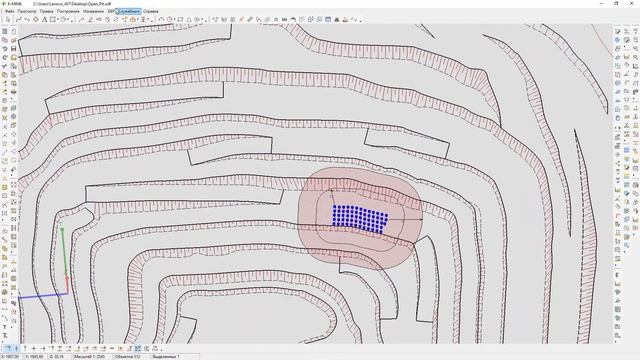Click the blue blast-hole grid on the plan
The image size is (640, 360).
pyautogui.click(x=360, y=219)
